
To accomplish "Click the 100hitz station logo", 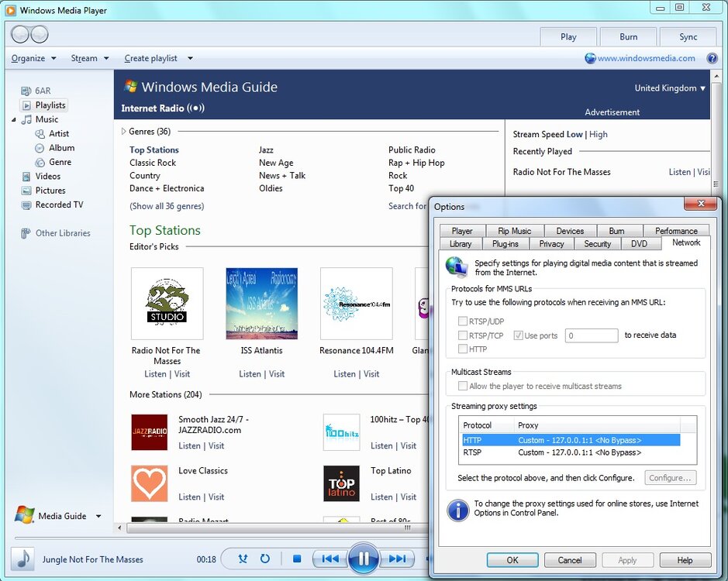I will (341, 432).
